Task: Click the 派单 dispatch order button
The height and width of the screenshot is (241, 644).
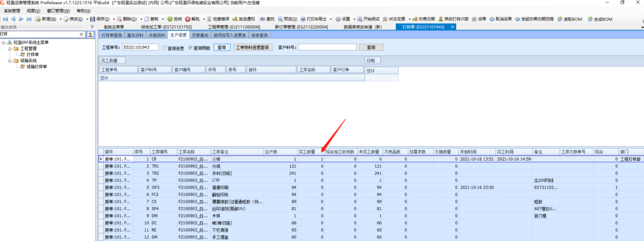Action: 479,19
